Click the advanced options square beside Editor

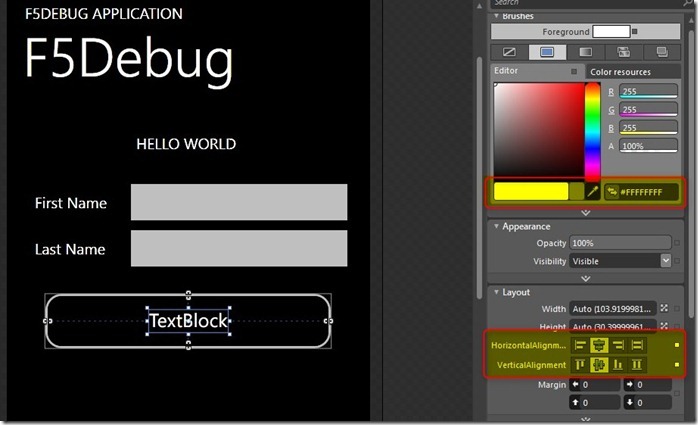[574, 71]
